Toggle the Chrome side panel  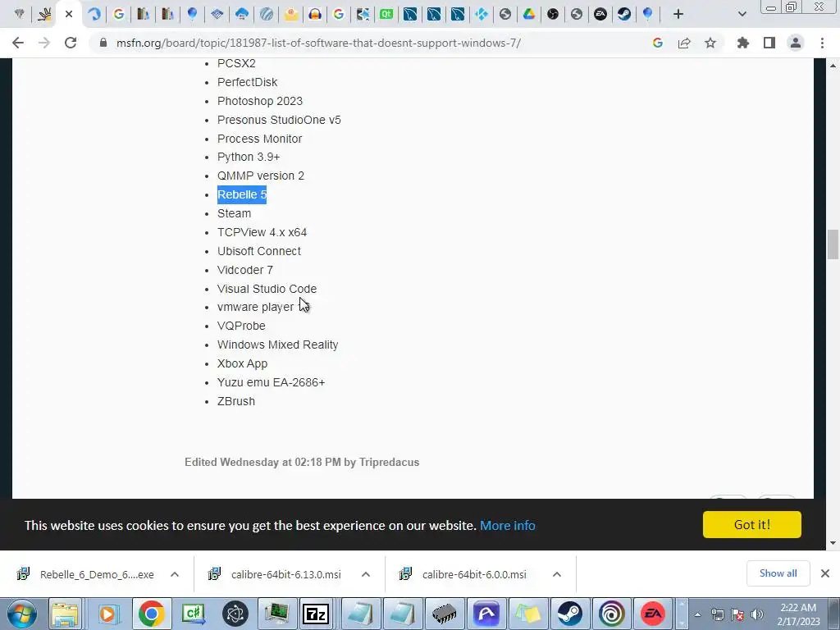[769, 43]
